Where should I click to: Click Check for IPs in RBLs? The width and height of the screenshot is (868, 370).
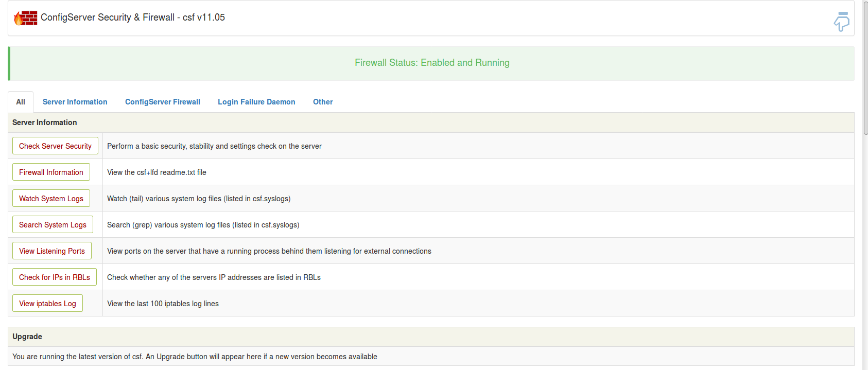click(55, 277)
